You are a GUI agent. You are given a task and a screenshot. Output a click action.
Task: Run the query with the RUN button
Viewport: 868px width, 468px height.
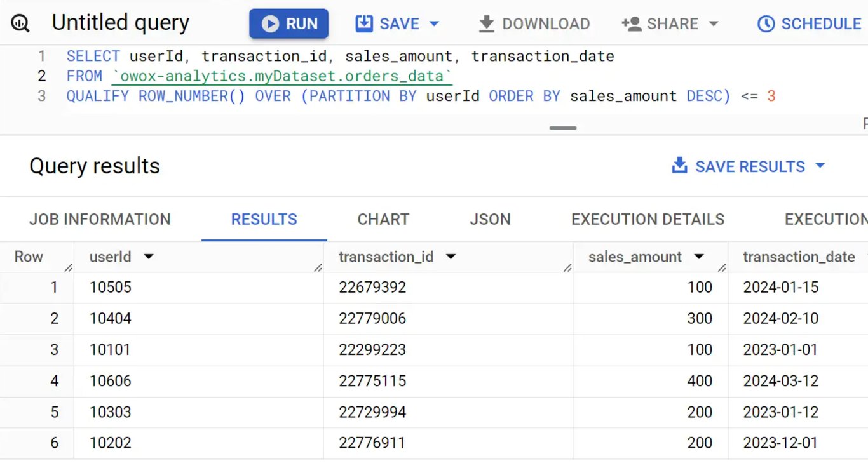coord(288,23)
